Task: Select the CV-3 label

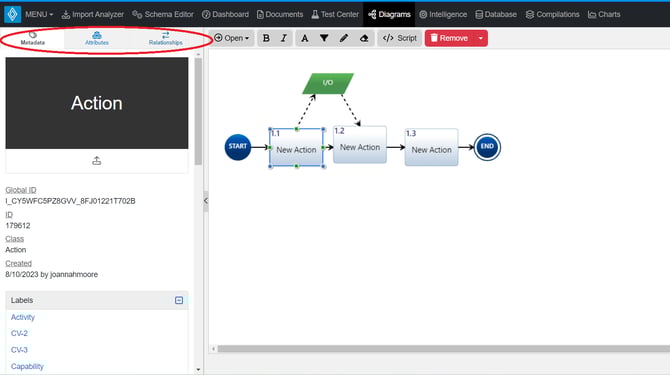Action: pos(19,350)
